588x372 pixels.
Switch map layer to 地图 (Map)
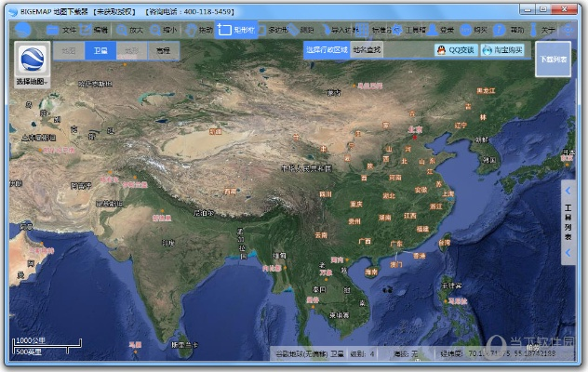(x=69, y=50)
